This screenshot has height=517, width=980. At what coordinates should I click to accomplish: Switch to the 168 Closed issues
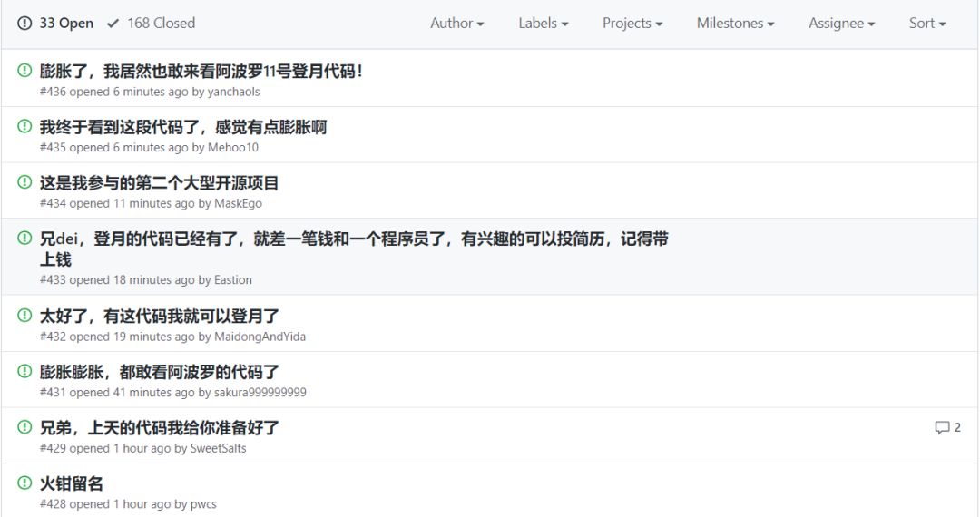click(152, 23)
